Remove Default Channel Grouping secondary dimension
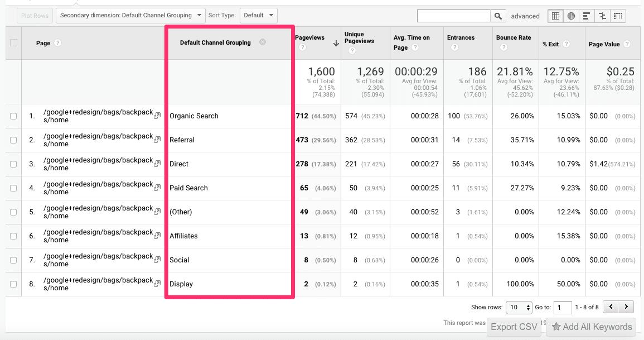This screenshot has width=644, height=340. [263, 42]
